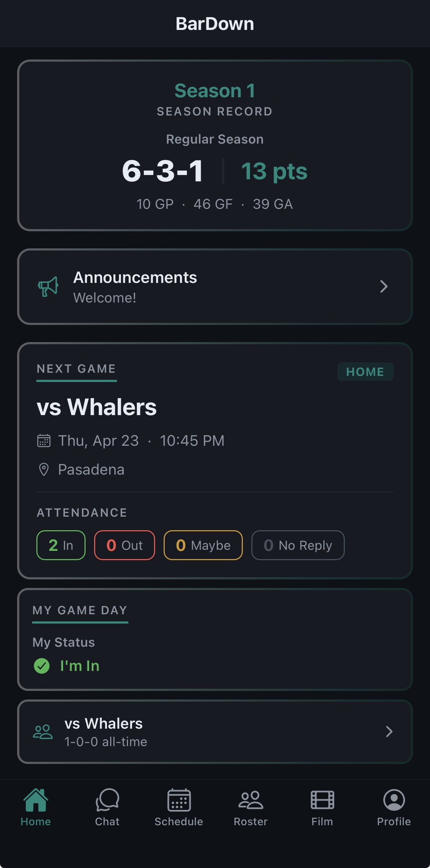Open the Schedule calendar icon

point(179,800)
